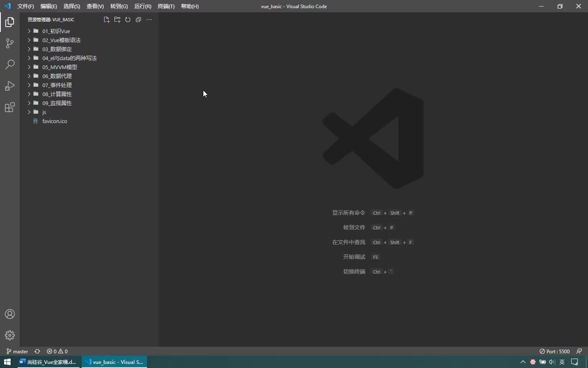This screenshot has height=368, width=588.
Task: Open the Manage gear icon
Action: (x=10, y=335)
